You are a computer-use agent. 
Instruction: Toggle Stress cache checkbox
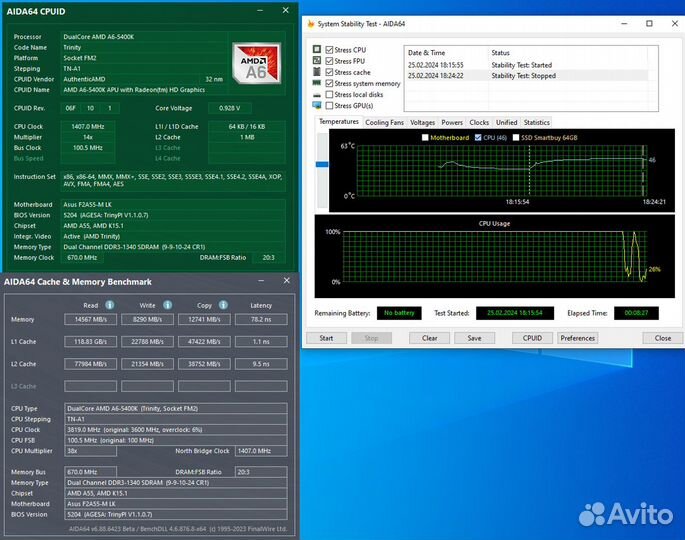329,72
